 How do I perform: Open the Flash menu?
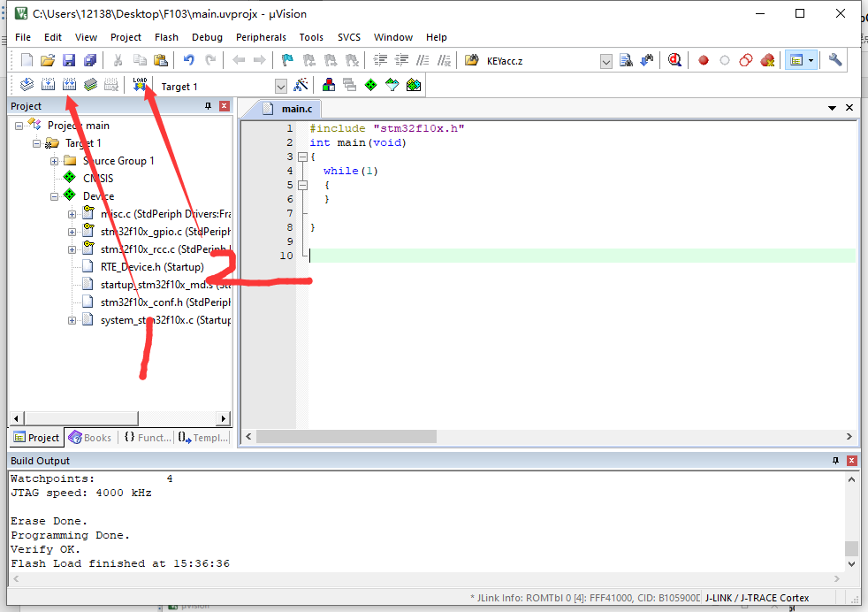[x=166, y=37]
